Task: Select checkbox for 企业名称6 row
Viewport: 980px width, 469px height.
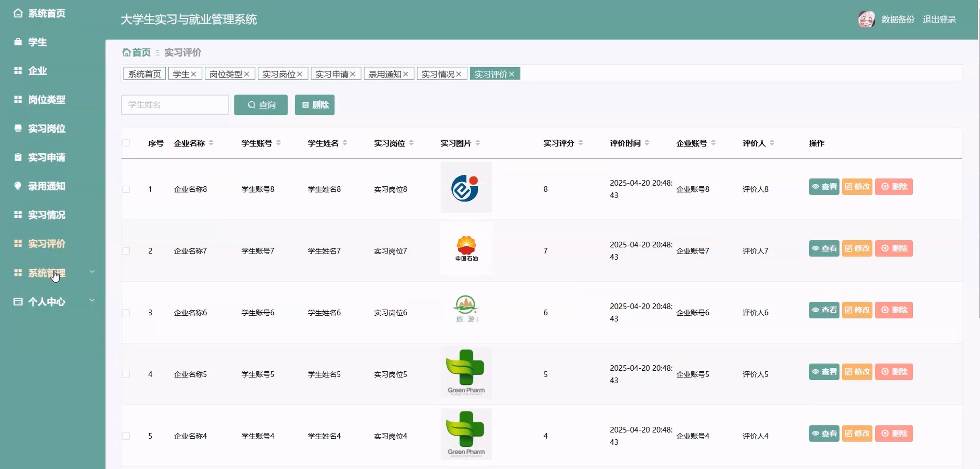Action: 126,312
